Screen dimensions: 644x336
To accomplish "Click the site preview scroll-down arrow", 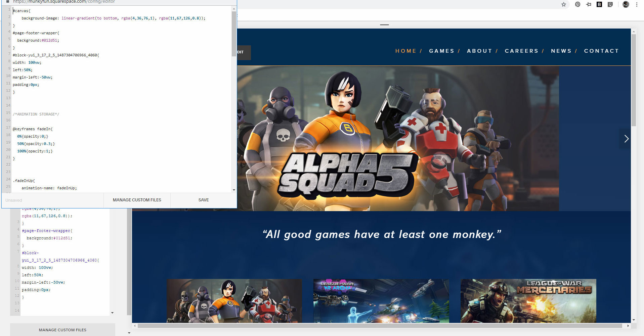I will pyautogui.click(x=634, y=320).
